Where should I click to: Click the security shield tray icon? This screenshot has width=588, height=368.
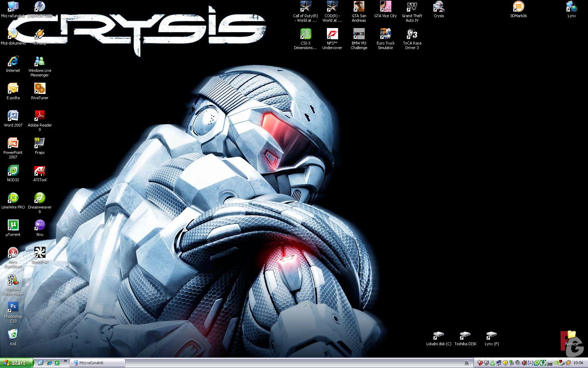tap(505, 363)
